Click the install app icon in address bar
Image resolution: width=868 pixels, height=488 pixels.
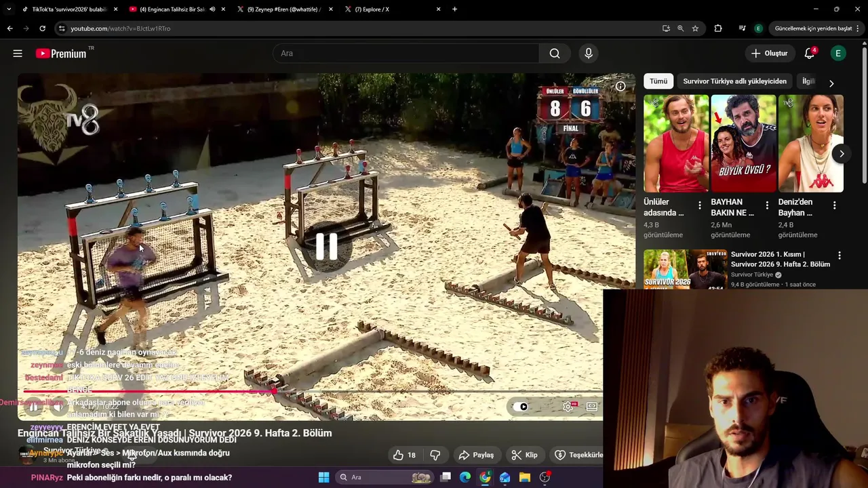[666, 28]
